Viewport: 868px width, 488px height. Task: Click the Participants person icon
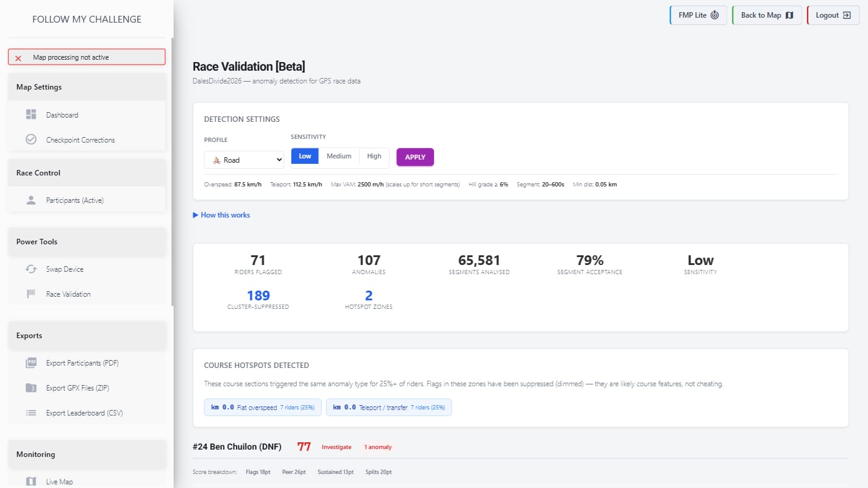pos(31,200)
